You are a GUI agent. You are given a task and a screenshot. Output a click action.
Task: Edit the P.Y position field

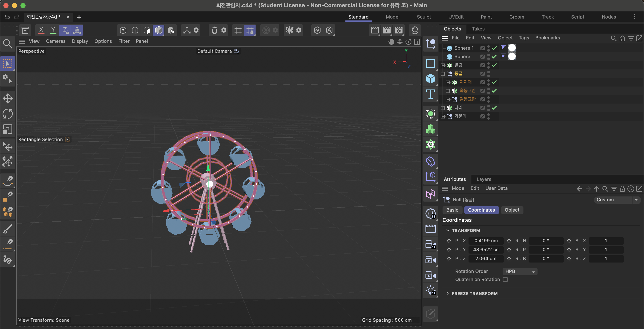(x=486, y=250)
